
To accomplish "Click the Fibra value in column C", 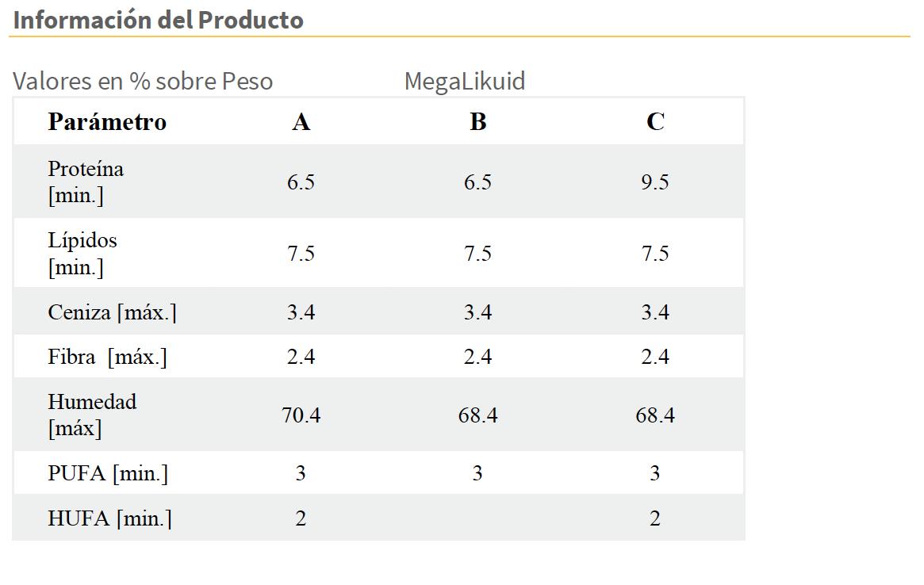I will (x=655, y=357).
